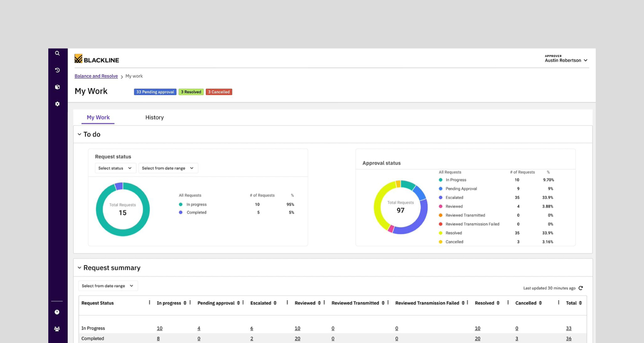This screenshot has height=343, width=644.
Task: Open In Progress row Pending approval count 4
Action: [x=199, y=329]
